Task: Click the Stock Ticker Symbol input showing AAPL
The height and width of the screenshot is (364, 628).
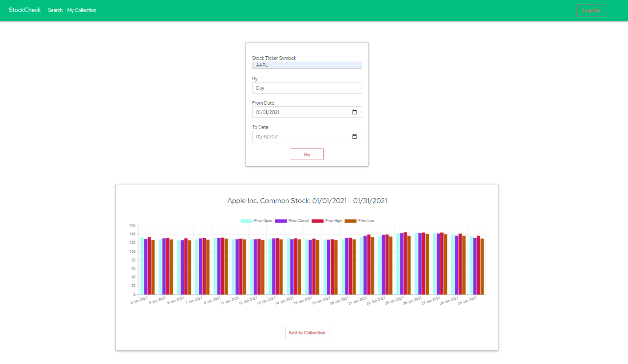Action: pyautogui.click(x=307, y=65)
